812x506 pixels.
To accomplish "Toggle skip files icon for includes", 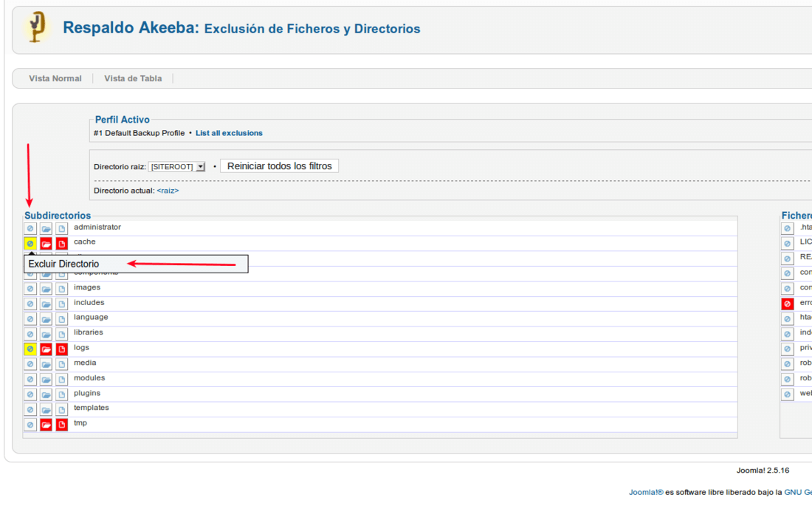I will pyautogui.click(x=61, y=304).
